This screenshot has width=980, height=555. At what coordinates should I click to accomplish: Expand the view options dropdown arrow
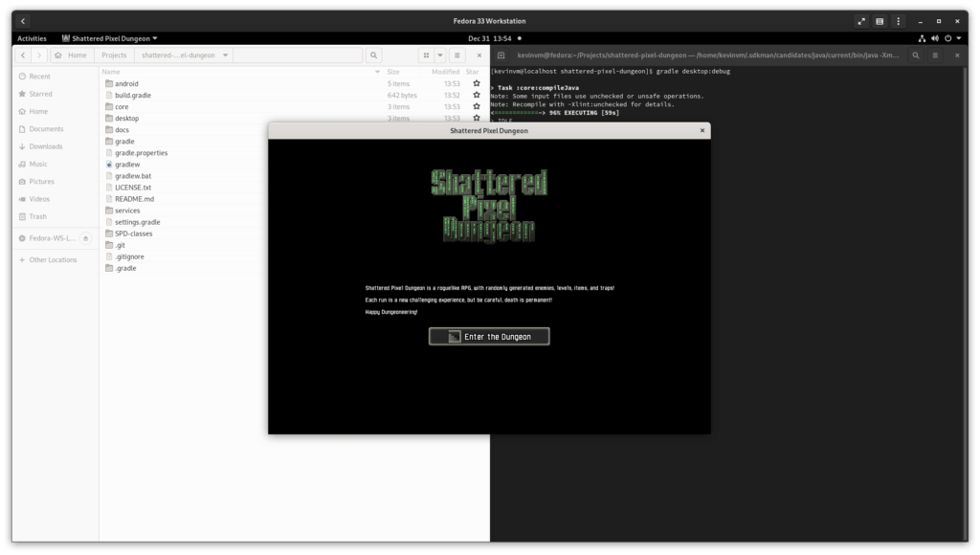click(440, 55)
